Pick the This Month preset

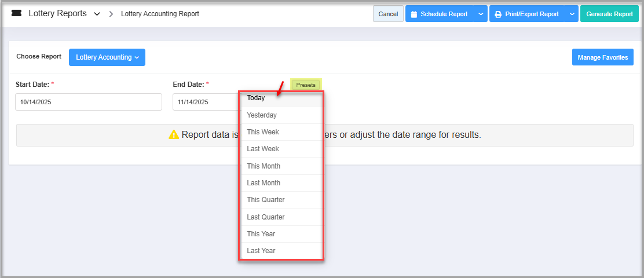tap(281, 166)
